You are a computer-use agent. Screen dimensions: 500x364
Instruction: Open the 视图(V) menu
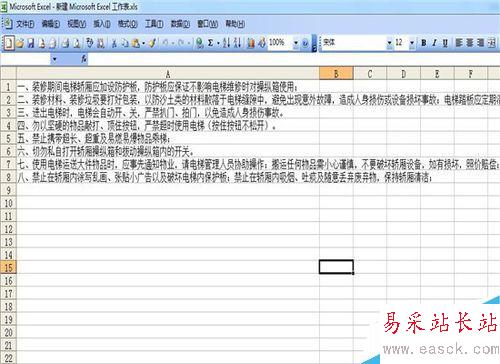(77, 24)
